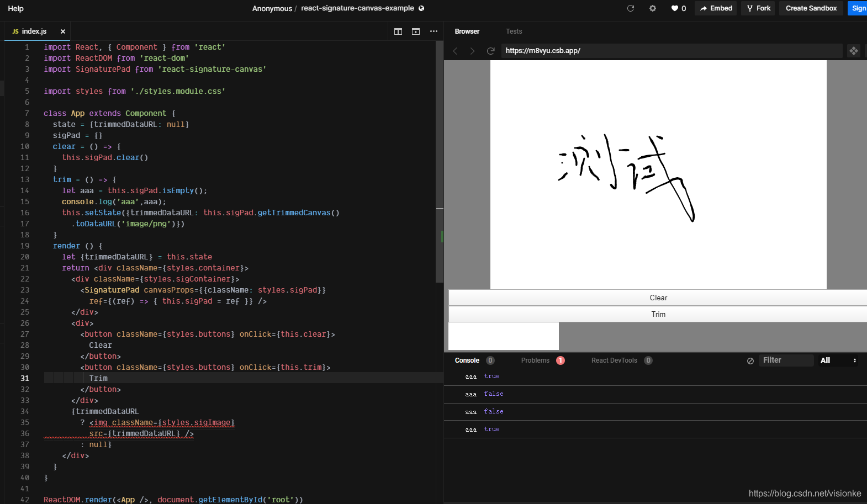The height and width of the screenshot is (504, 867).
Task: Click the trimmed signature image thumbnail
Action: pos(504,336)
